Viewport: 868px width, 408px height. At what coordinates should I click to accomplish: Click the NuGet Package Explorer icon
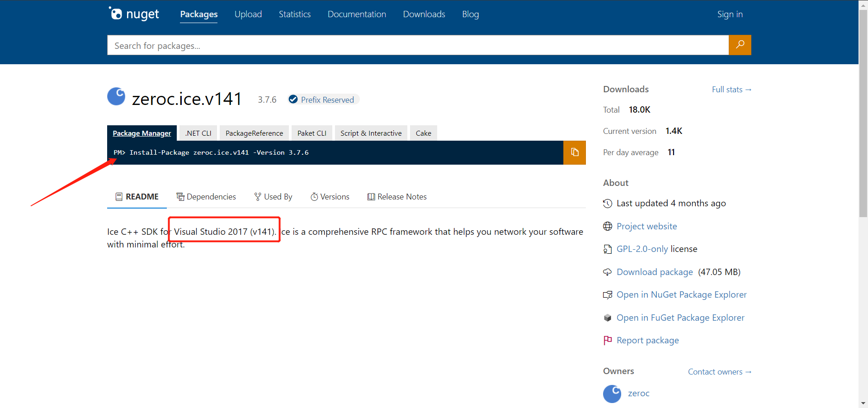point(608,295)
